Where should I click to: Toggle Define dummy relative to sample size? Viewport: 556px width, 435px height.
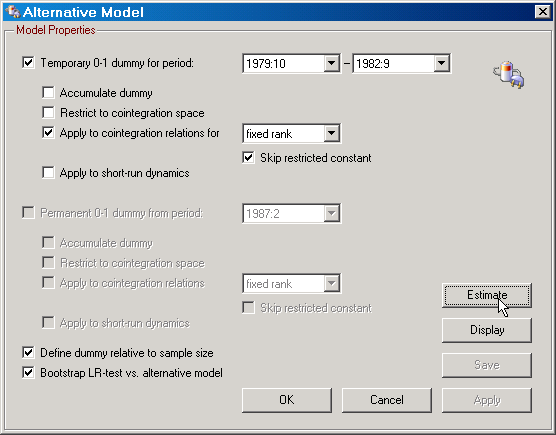tap(28, 353)
